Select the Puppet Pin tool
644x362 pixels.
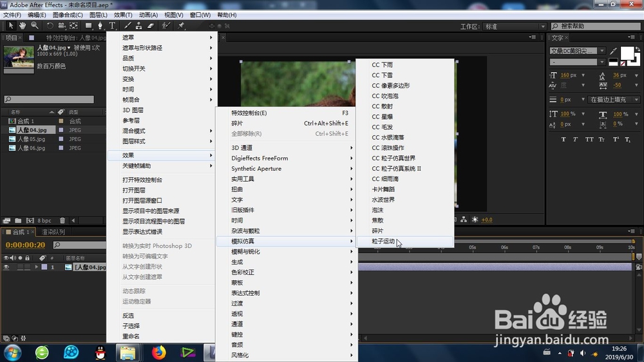[181, 26]
